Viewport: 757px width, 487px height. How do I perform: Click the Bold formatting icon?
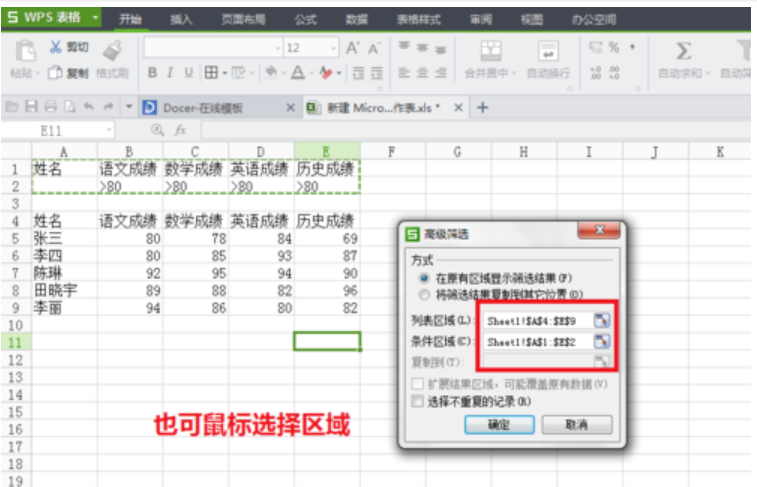[x=153, y=72]
